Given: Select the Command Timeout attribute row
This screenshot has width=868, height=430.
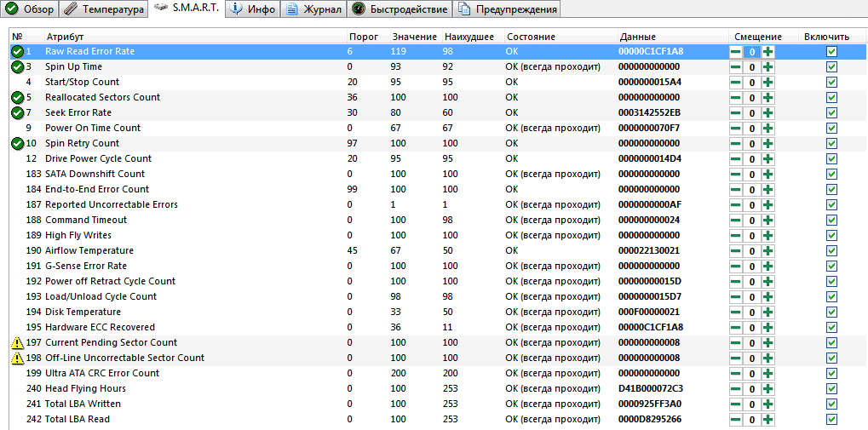Looking at the screenshot, I should (439, 220).
